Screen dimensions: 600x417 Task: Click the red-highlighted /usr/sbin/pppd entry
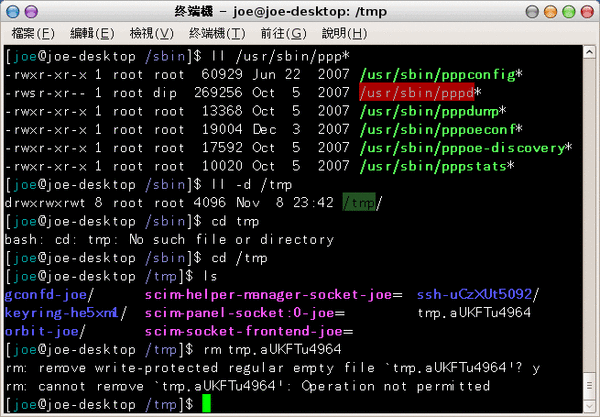click(416, 93)
